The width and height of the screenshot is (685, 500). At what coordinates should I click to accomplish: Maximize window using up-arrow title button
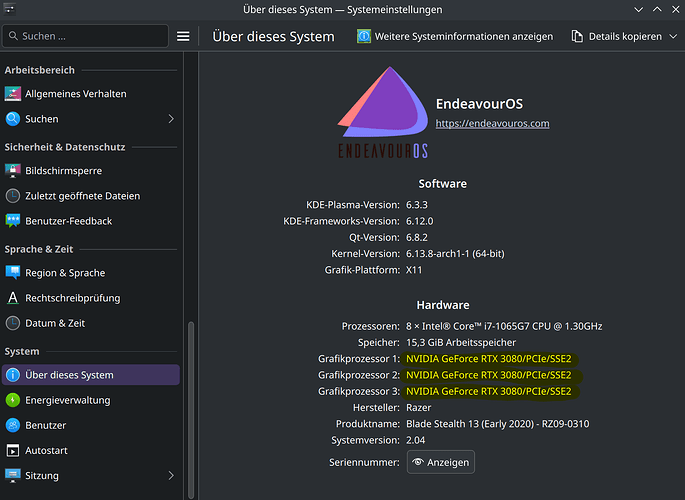657,10
